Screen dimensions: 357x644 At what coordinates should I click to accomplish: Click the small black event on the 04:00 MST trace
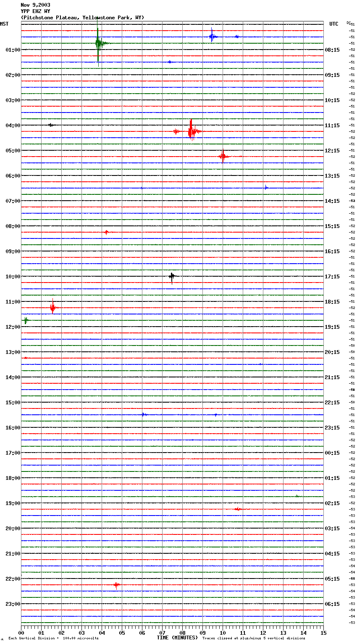tap(50, 125)
